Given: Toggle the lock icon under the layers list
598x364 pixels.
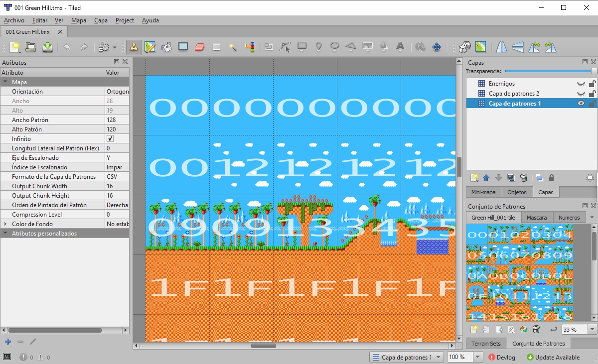Looking at the screenshot, I should pyautogui.click(x=552, y=178).
